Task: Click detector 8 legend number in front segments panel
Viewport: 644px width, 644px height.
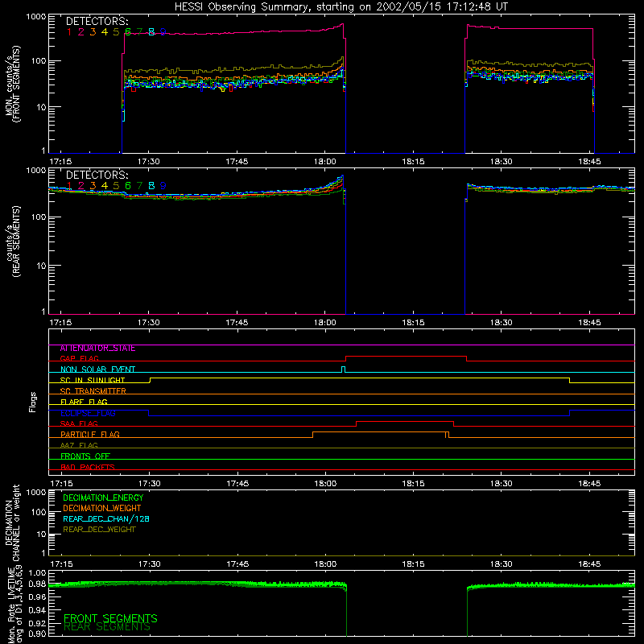Action: click(x=151, y=32)
